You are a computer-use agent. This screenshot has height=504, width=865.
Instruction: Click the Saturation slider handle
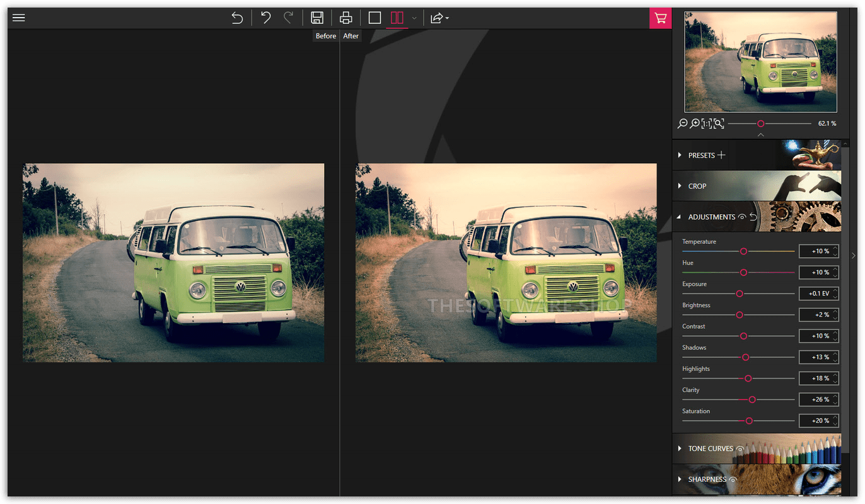coord(749,420)
